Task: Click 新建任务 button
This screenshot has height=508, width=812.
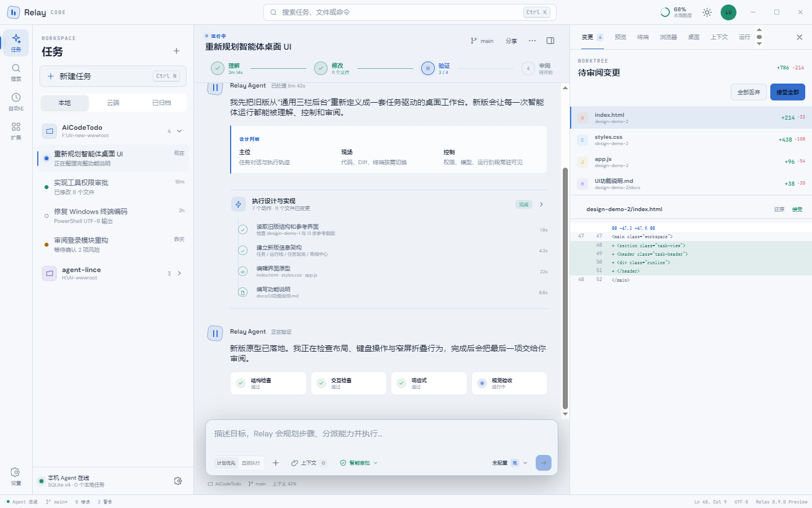Action: click(x=113, y=76)
